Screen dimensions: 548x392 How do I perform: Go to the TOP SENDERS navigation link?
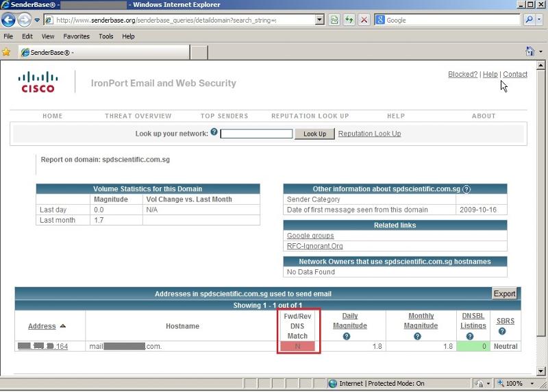(224, 116)
